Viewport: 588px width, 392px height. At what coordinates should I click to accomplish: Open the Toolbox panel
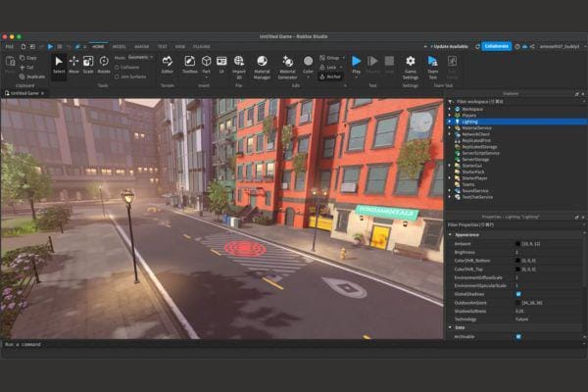pos(190,65)
